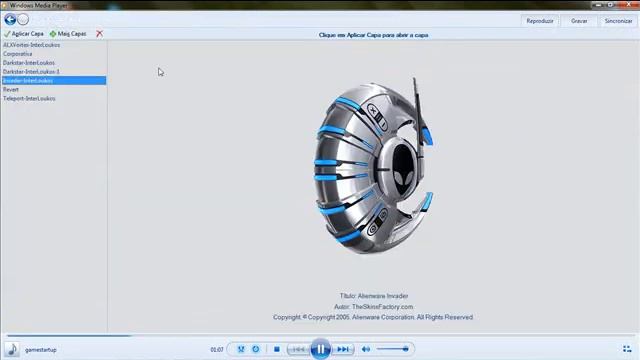640x360 pixels.
Task: Mute the audio via speaker icon
Action: point(366,349)
